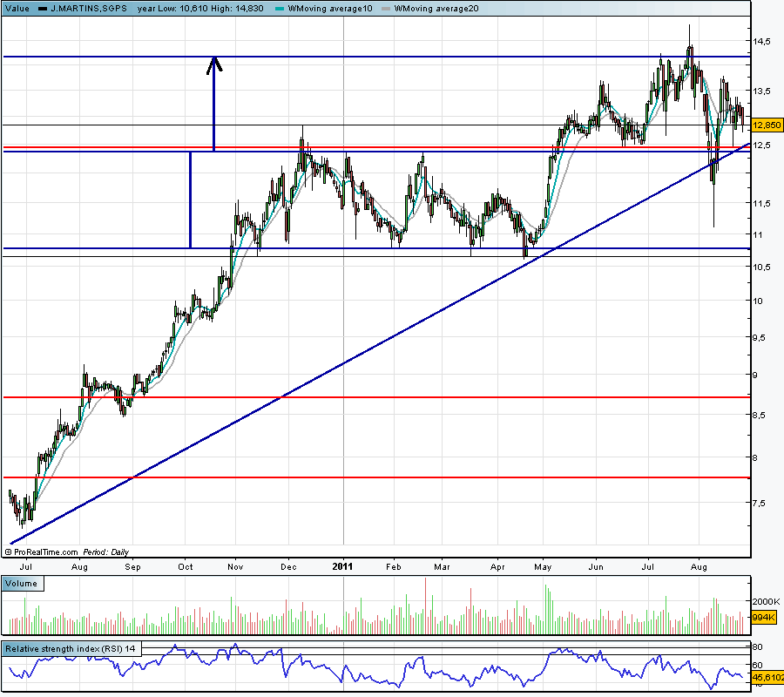Click the Period: Daily label
Viewport: 784px width, 697px height.
(x=106, y=552)
